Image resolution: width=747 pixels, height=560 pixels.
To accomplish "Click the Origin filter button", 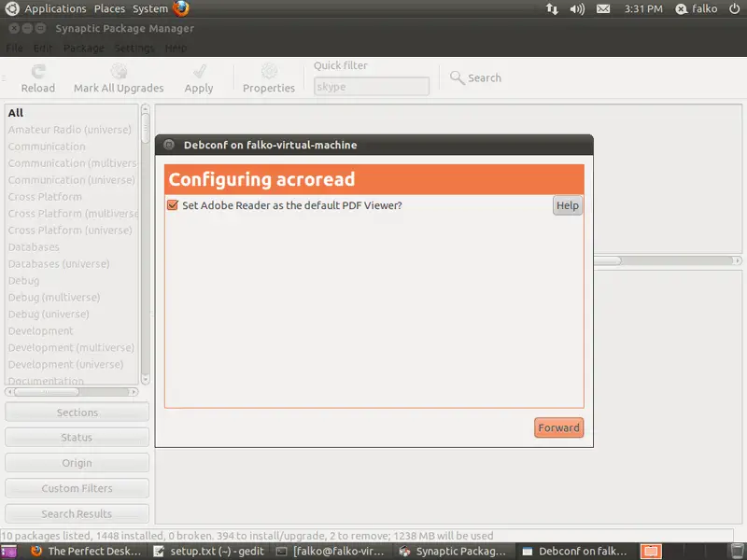I will [x=77, y=463].
